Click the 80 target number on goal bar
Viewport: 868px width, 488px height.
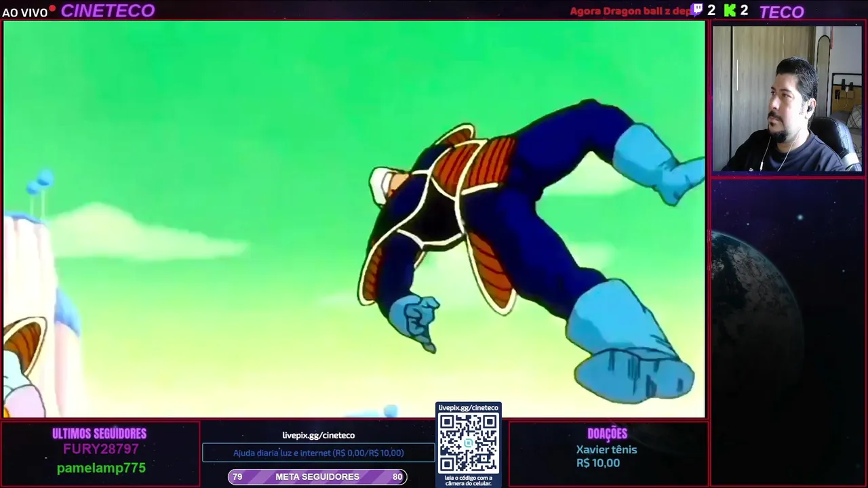397,477
